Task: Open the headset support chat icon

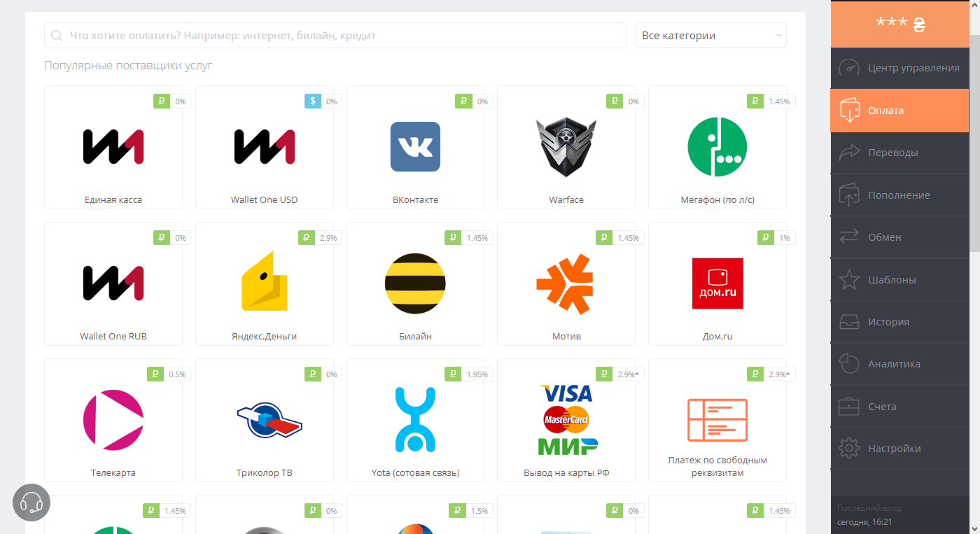Action: (x=31, y=503)
